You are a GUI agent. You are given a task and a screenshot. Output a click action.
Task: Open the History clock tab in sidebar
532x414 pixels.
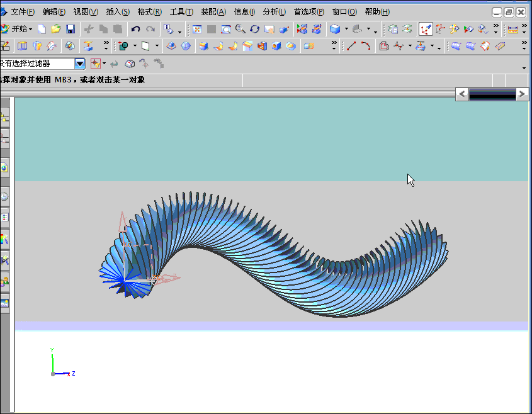(x=5, y=196)
